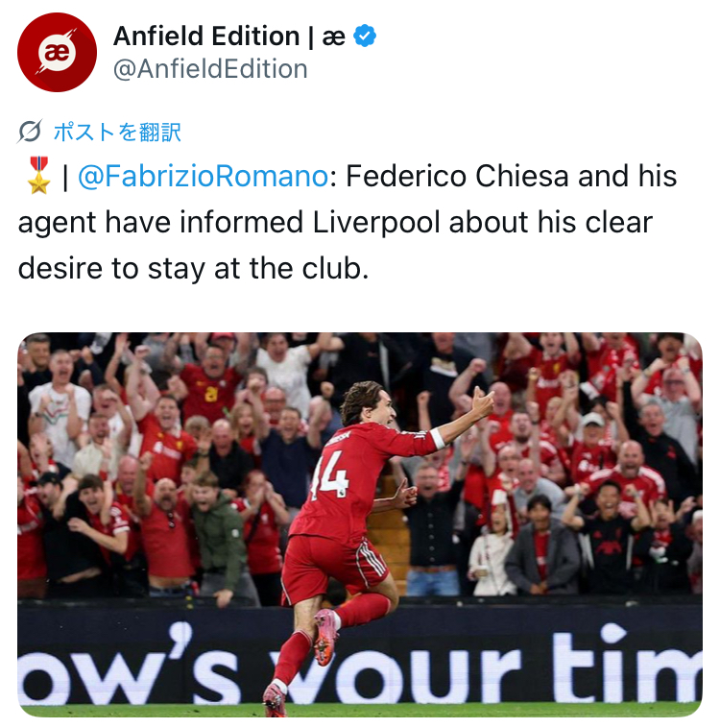Tap the crossed-circle translate icon

click(30, 132)
